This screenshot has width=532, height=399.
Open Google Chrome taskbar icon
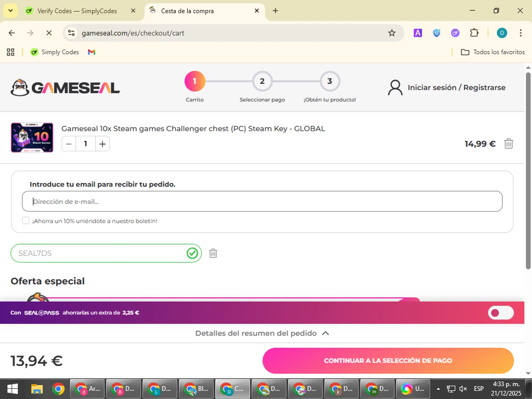click(x=59, y=389)
